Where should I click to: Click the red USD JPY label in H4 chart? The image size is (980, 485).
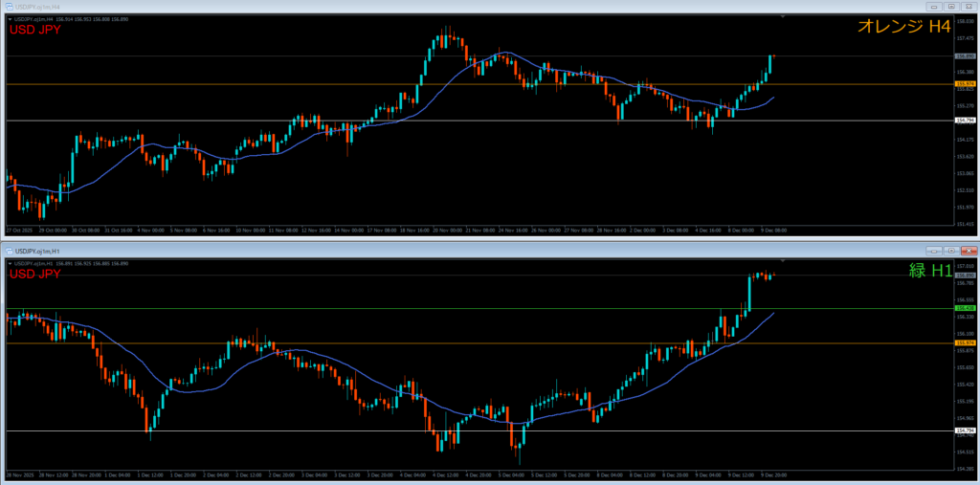point(35,31)
